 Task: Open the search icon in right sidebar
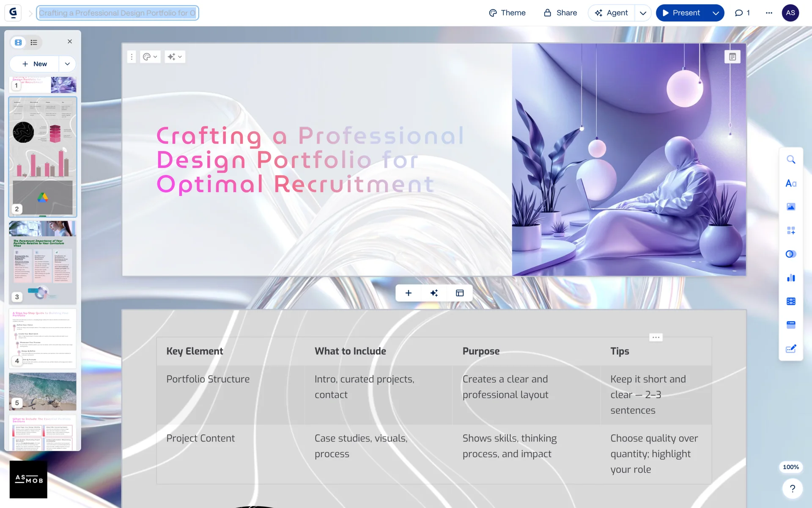tap(791, 160)
